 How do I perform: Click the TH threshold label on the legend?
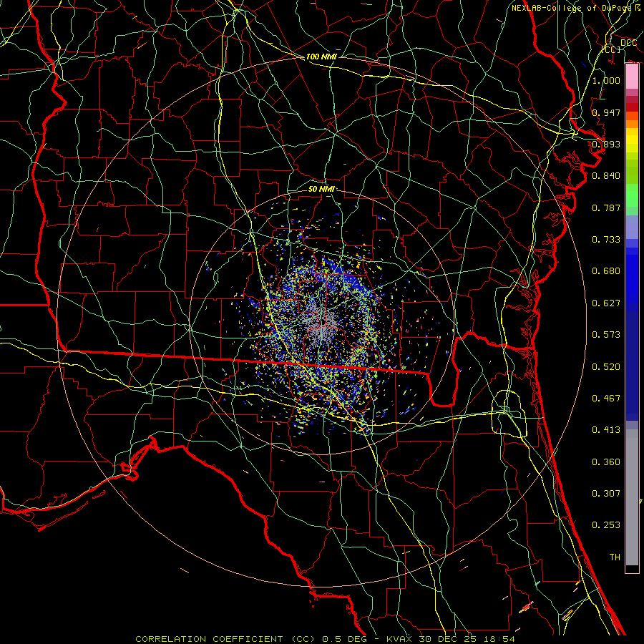click(615, 557)
